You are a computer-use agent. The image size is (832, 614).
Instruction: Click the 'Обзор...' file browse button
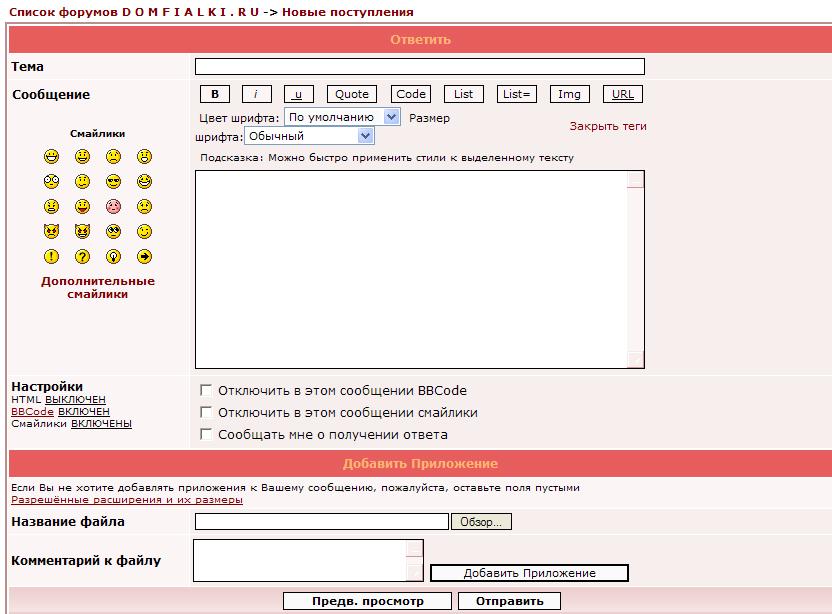coord(481,522)
